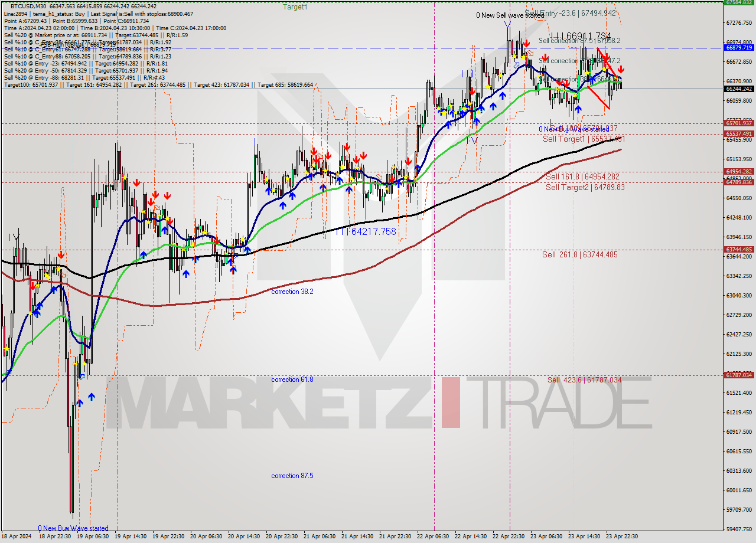Click the 'correction 87.5' label

pos(292,476)
